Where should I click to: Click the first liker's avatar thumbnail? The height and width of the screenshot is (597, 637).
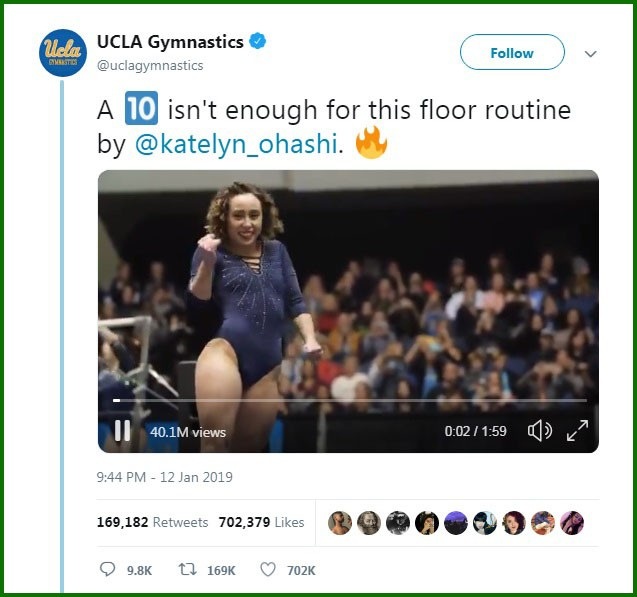pos(340,523)
